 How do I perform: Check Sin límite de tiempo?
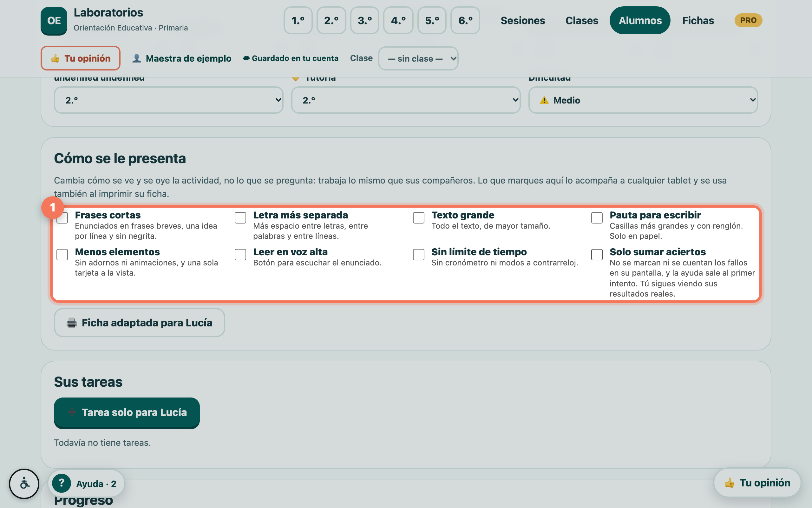point(418,255)
